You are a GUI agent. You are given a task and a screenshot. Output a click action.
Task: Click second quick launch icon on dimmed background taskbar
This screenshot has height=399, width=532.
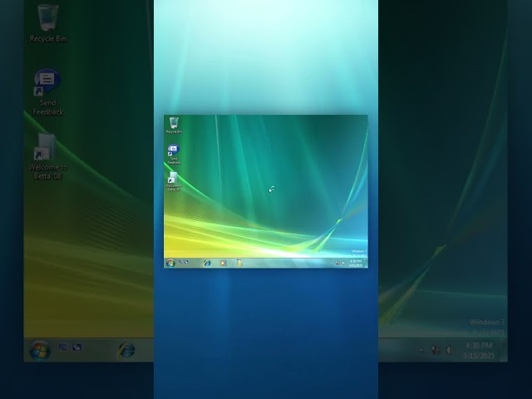point(77,347)
